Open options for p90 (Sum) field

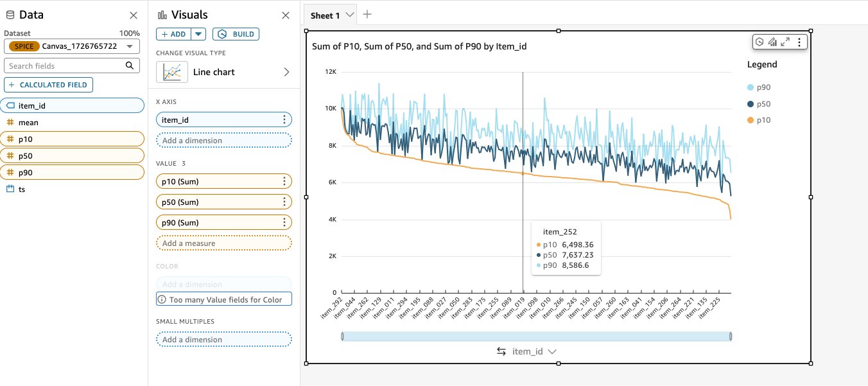(x=284, y=223)
